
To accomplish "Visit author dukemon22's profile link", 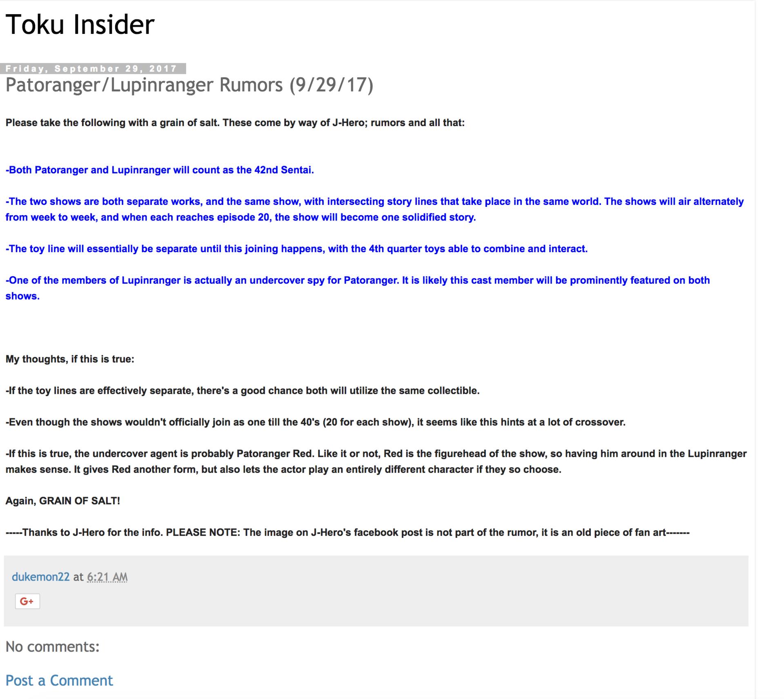I will 40,577.
